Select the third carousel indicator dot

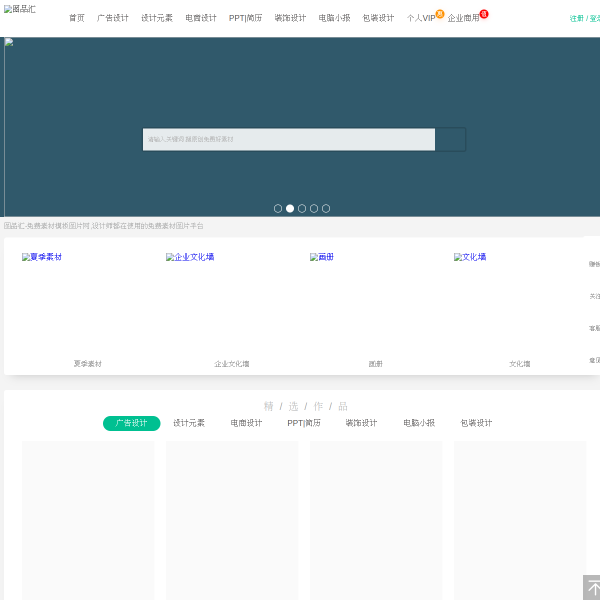(x=302, y=209)
